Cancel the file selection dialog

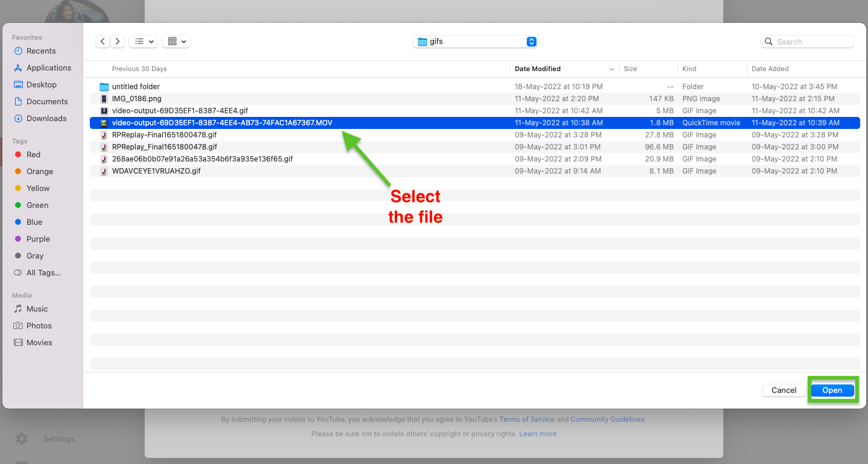click(x=783, y=390)
